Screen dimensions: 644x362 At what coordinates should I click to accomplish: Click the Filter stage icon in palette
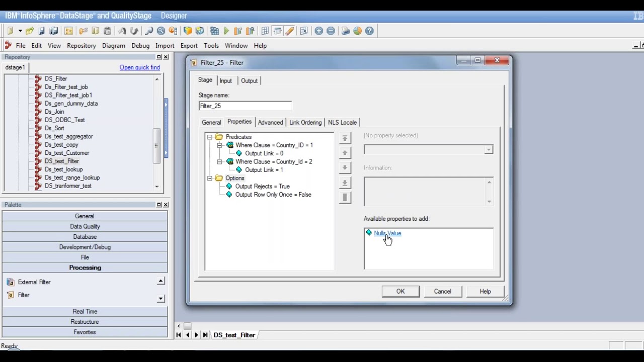[x=11, y=295]
